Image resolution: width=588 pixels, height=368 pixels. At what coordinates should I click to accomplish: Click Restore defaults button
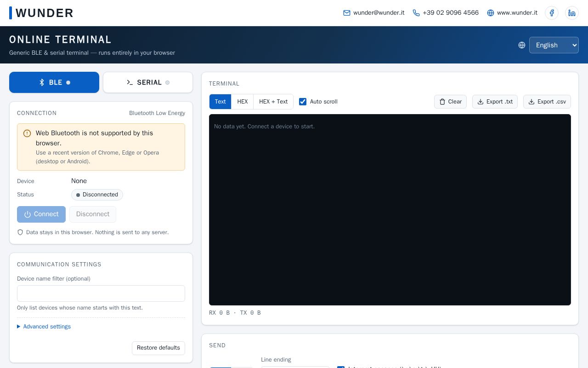pos(158,348)
